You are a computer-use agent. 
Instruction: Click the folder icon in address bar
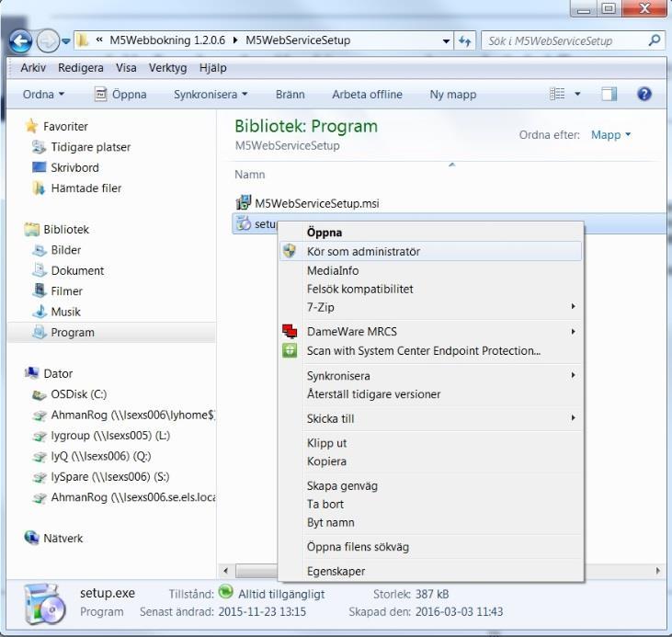[x=83, y=40]
